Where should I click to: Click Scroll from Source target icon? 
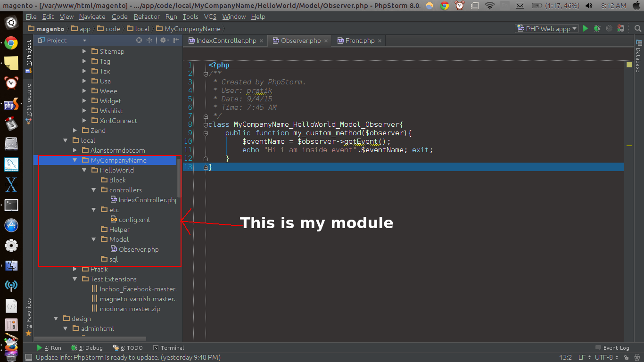click(x=139, y=41)
